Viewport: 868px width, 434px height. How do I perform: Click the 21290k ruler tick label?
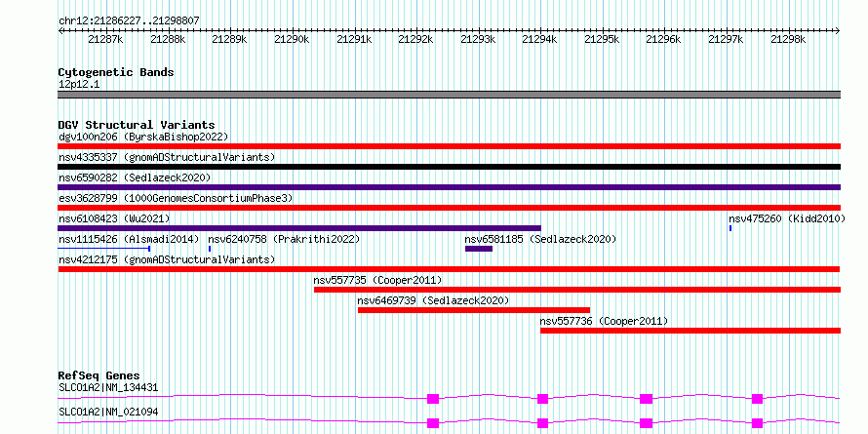[292, 40]
